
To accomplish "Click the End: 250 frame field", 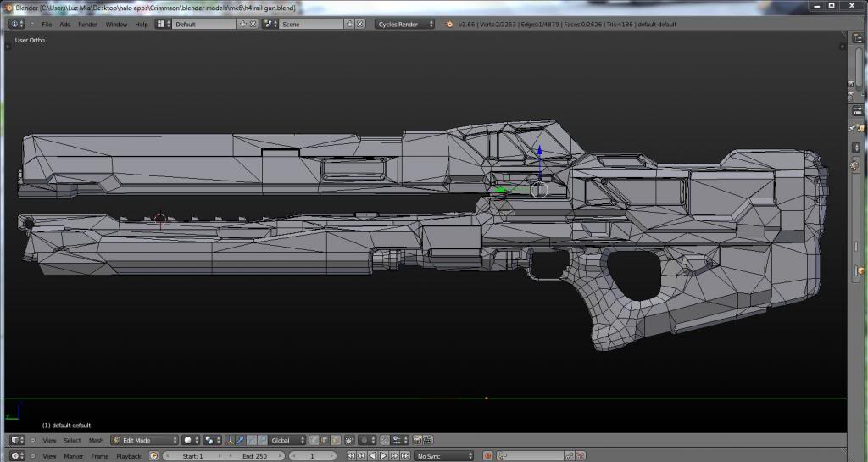I will 254,456.
